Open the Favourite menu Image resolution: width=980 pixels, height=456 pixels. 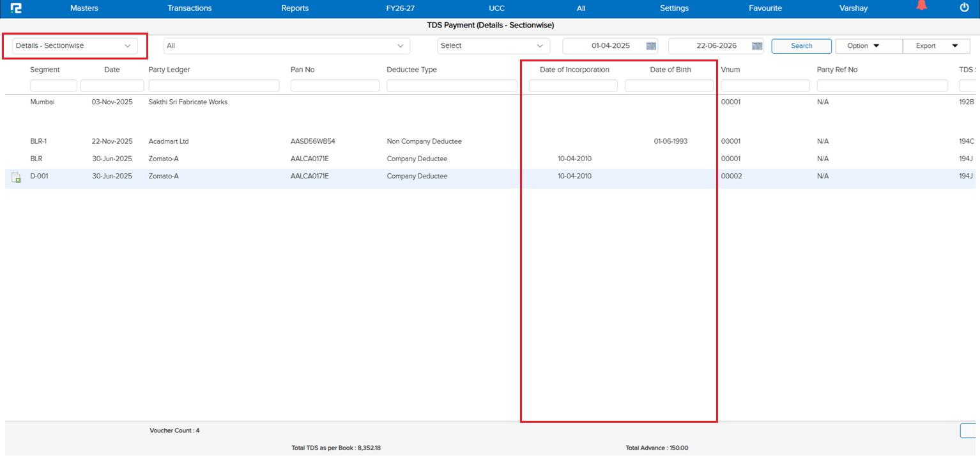765,8
